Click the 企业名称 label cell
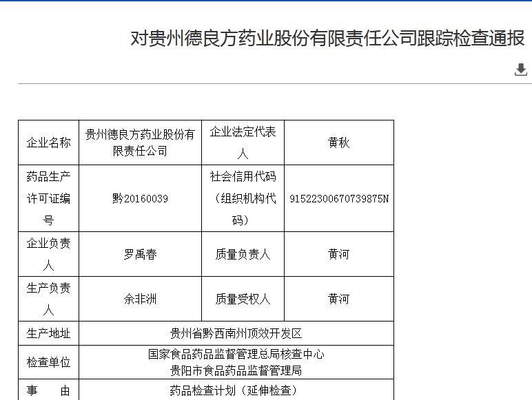 tap(48, 143)
